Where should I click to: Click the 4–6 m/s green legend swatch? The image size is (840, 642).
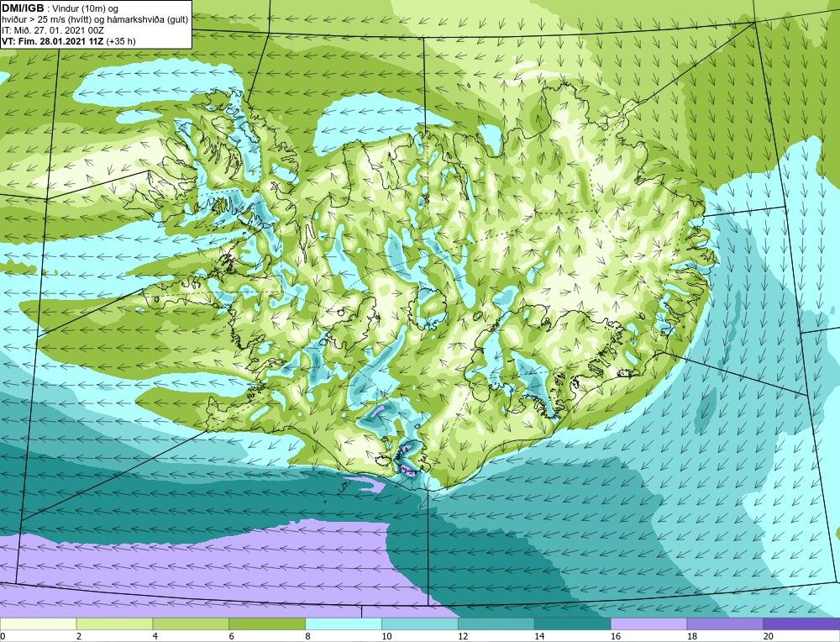191,624
